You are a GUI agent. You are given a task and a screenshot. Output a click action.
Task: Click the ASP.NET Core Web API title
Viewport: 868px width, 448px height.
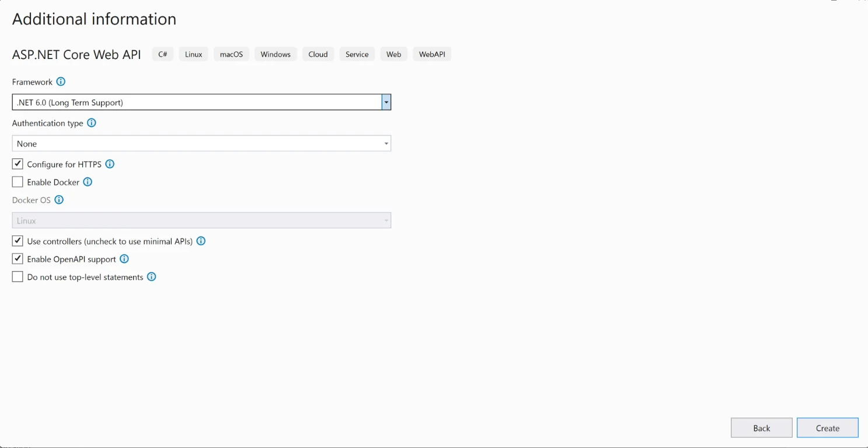[76, 54]
